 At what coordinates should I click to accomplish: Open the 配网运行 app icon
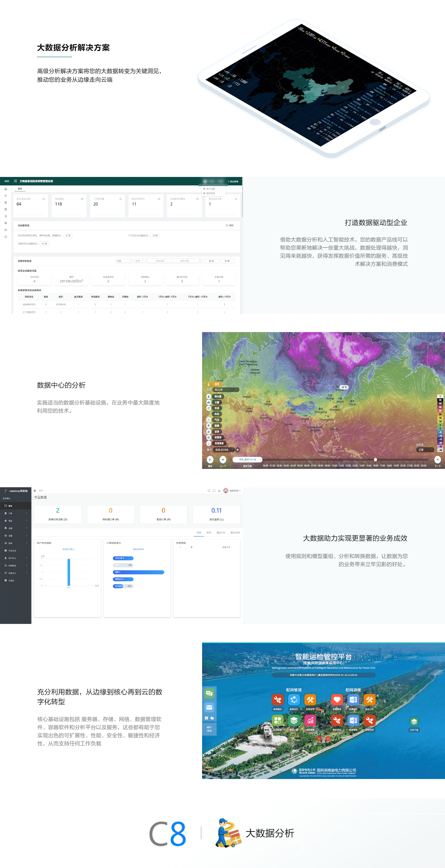[294, 700]
